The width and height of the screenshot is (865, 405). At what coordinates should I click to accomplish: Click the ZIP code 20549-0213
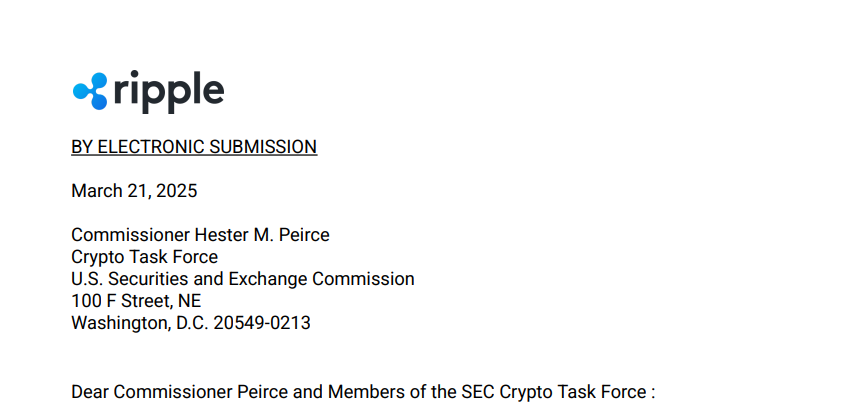[262, 323]
